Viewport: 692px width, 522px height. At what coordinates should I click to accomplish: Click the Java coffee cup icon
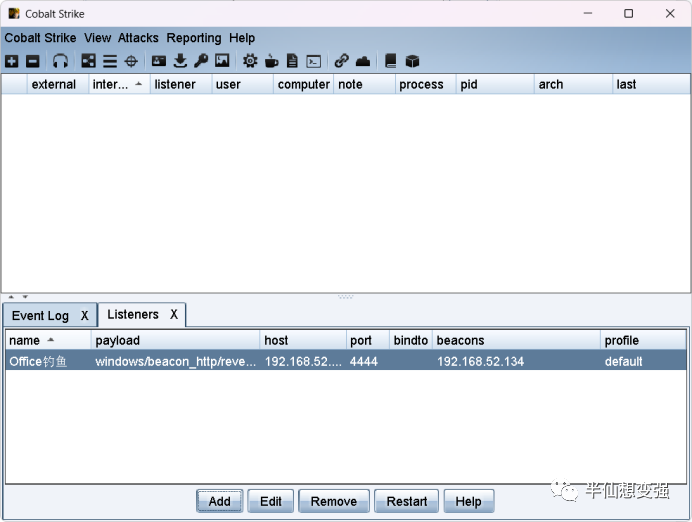click(x=271, y=61)
